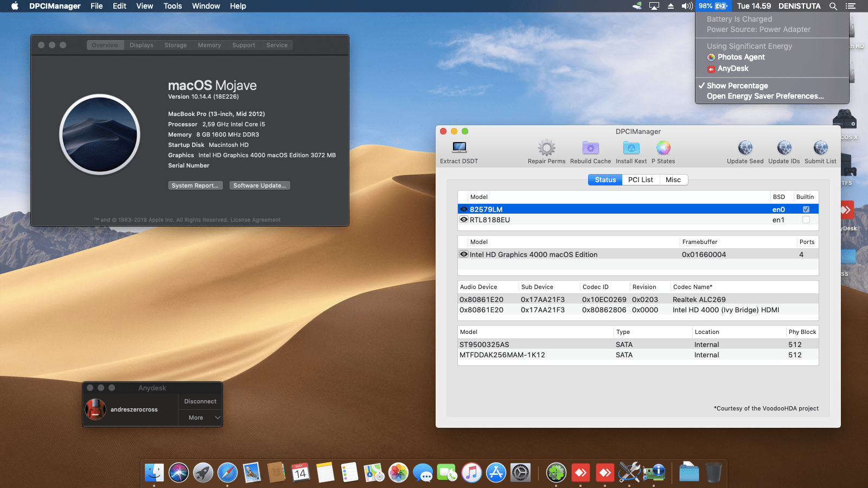
Task: Click the DENISTUTA user name in menu bar
Action: coord(799,6)
